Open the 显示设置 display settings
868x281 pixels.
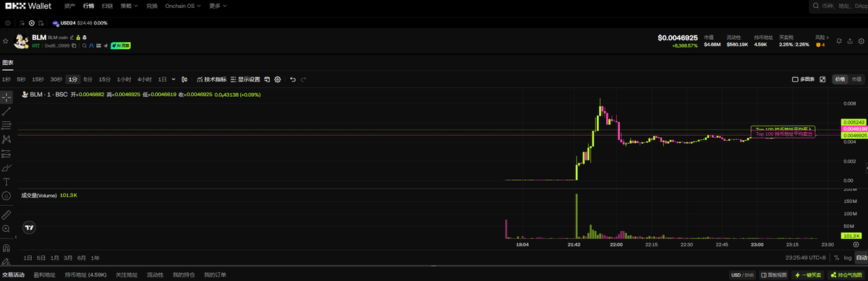click(x=245, y=79)
